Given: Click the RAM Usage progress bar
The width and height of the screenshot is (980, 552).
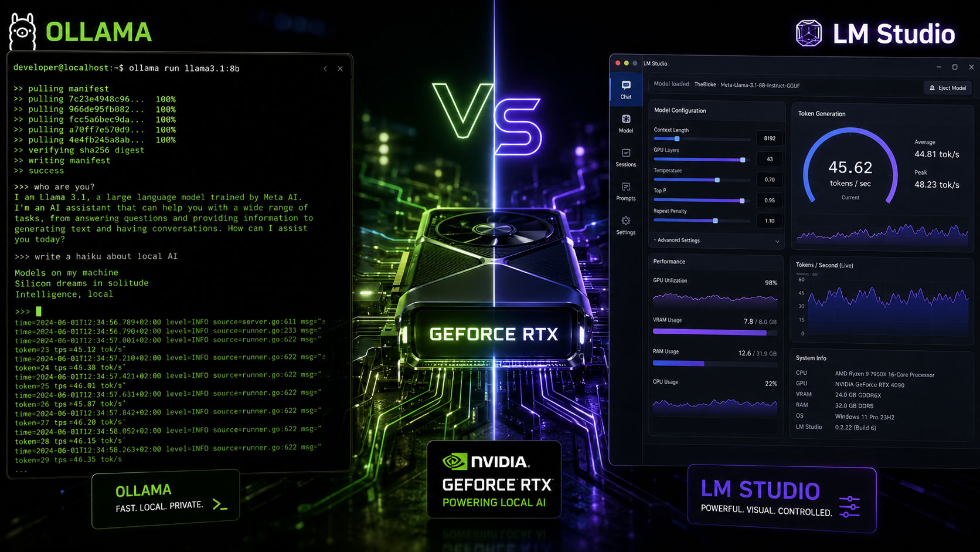Looking at the screenshot, I should click(715, 364).
